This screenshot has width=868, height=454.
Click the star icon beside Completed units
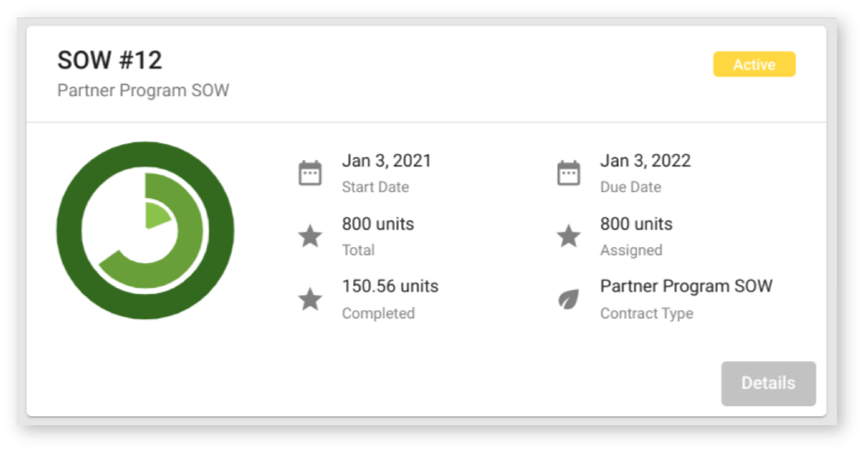[310, 299]
